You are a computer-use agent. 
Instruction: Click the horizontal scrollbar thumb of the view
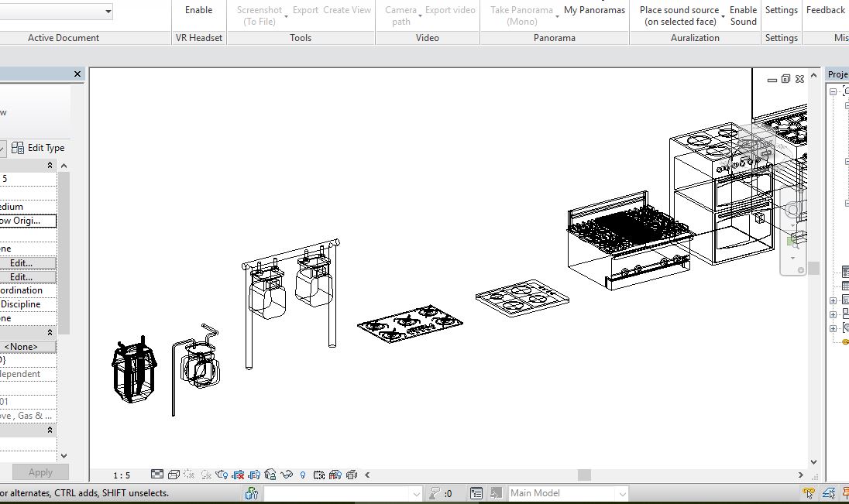[x=584, y=475]
